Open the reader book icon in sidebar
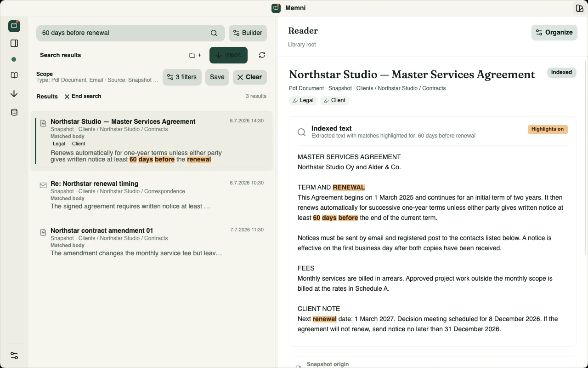This screenshot has height=368, width=588. point(14,75)
